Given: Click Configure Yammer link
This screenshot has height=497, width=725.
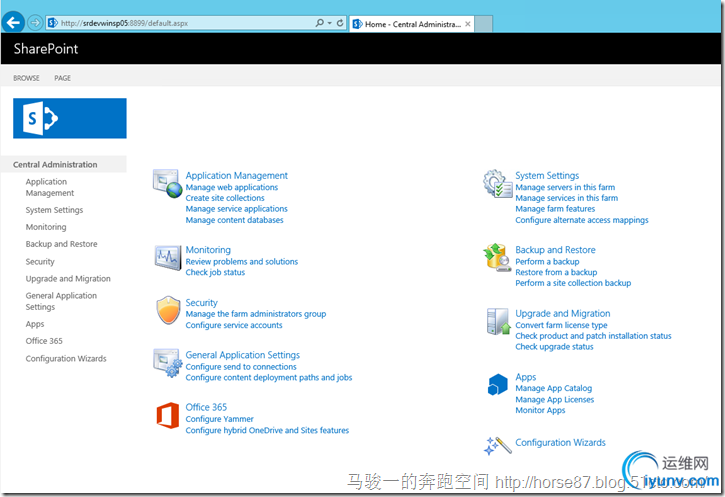Looking at the screenshot, I should pos(220,419).
